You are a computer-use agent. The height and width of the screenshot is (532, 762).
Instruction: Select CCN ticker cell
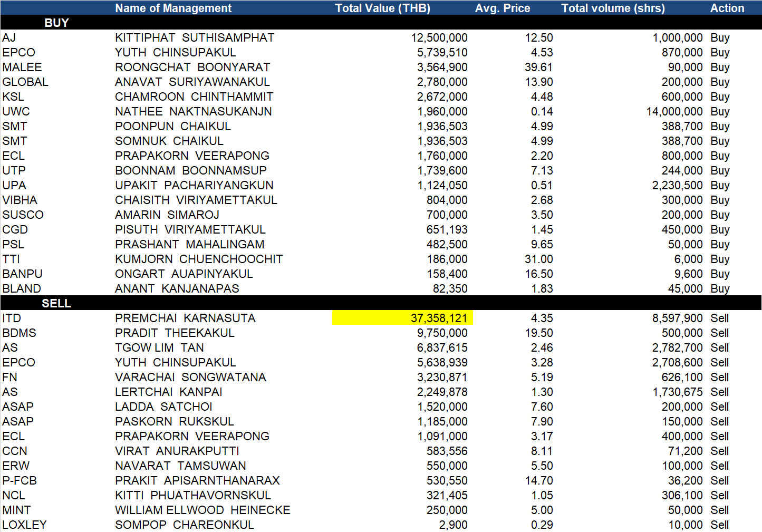coord(15,451)
